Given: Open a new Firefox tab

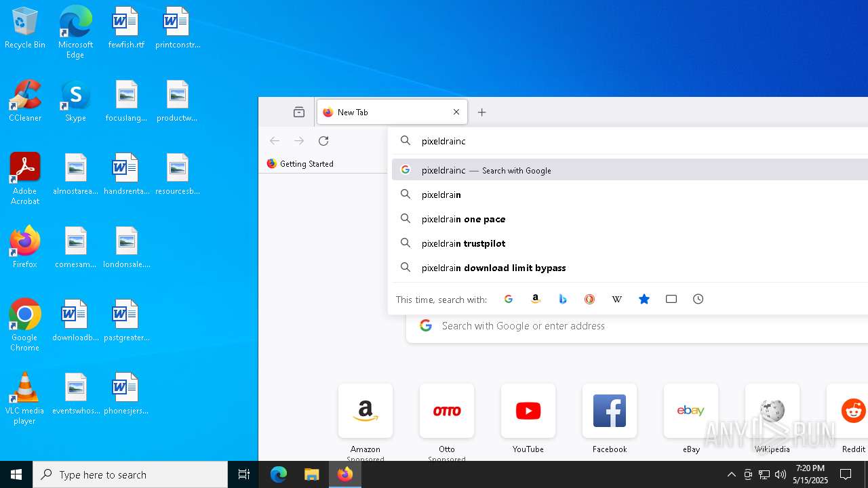Looking at the screenshot, I should pyautogui.click(x=482, y=113).
